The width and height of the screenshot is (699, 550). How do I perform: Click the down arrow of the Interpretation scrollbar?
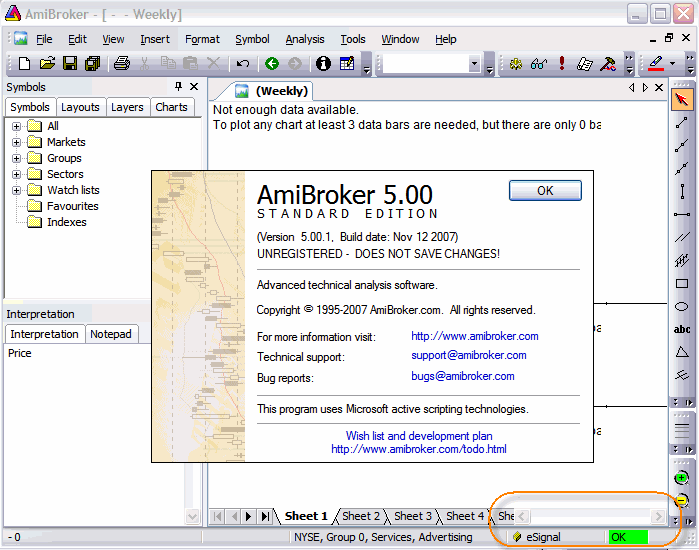pyautogui.click(x=192, y=517)
